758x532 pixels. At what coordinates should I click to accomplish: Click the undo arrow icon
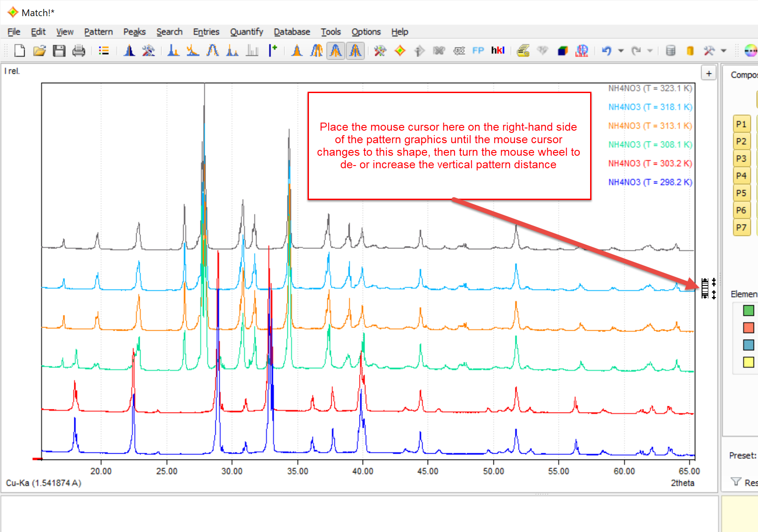point(606,51)
